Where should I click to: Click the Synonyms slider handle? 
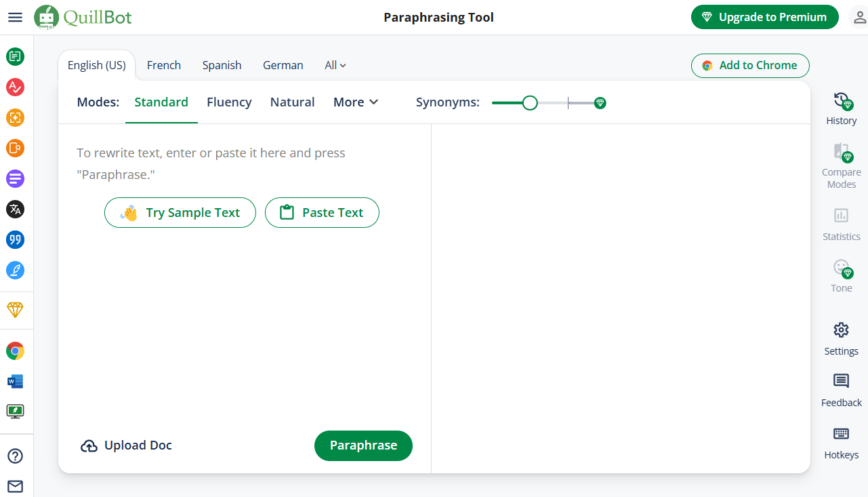pos(530,103)
